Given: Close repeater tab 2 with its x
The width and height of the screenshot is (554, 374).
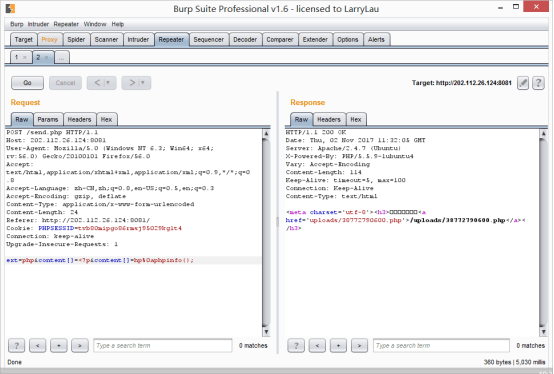Looking at the screenshot, I should click(x=46, y=57).
